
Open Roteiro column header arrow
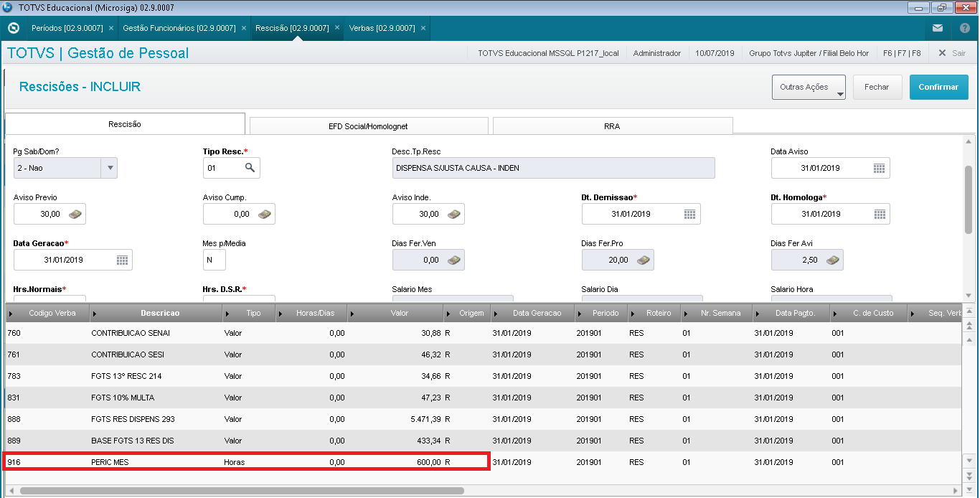633,314
